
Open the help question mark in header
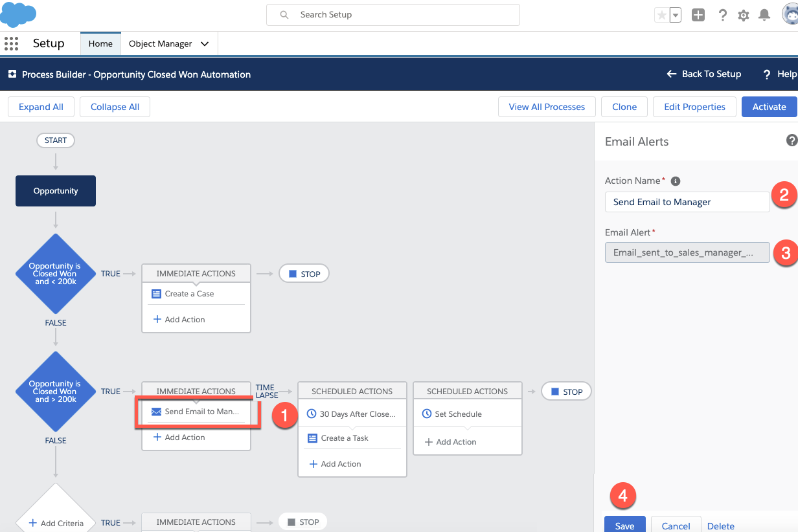click(x=723, y=15)
